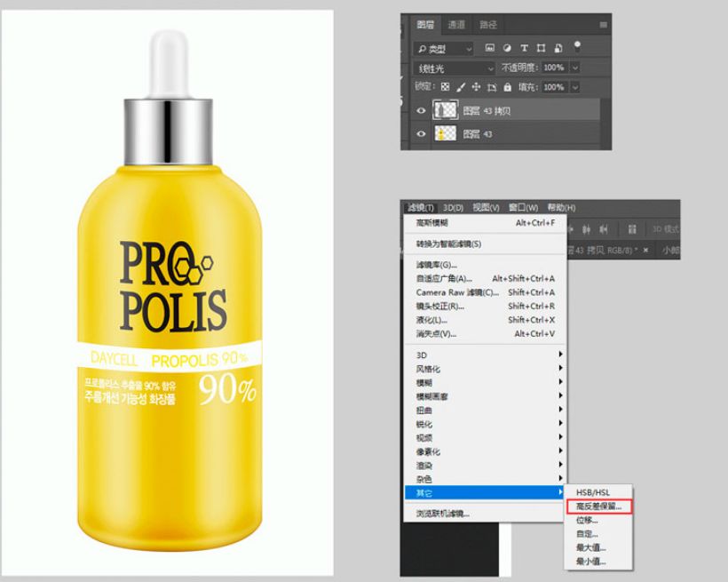Image resolution: width=728 pixels, height=582 pixels.
Task: Select the highlighted 其它 submenu entry
Action: [485, 493]
